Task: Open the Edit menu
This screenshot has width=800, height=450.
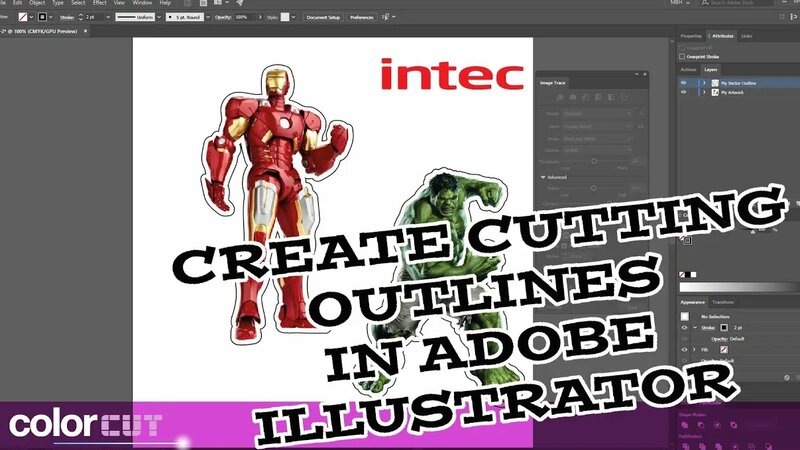Action: pos(17,3)
